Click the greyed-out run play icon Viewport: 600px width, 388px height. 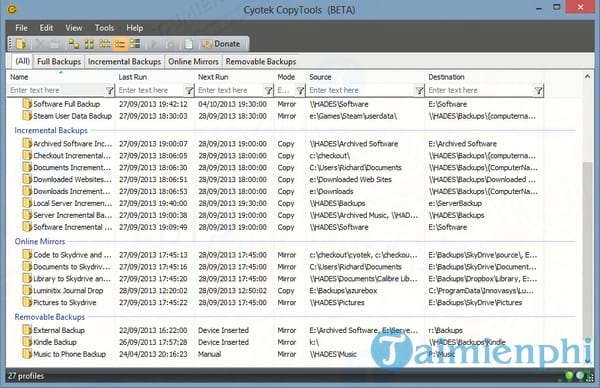pyautogui.click(x=154, y=44)
